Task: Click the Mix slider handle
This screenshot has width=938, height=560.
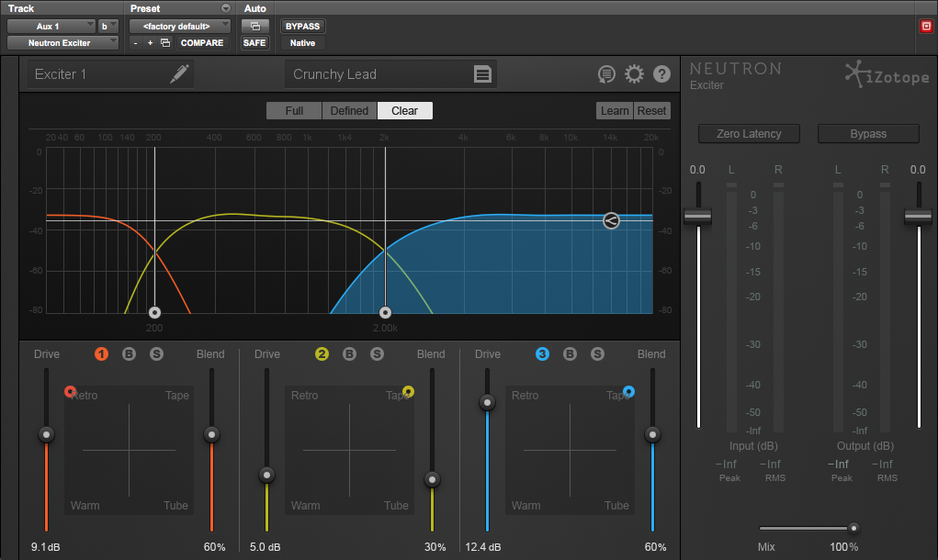Action: tap(853, 528)
